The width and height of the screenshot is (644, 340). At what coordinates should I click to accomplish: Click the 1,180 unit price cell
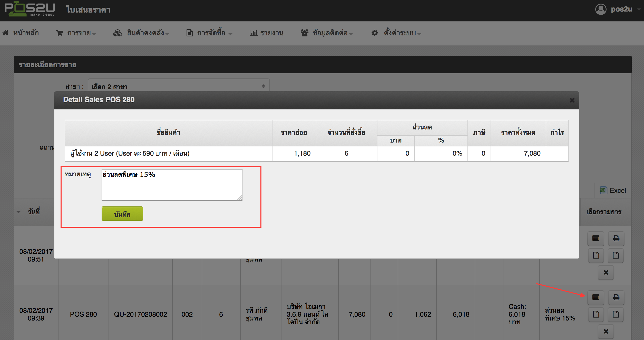[x=294, y=154]
